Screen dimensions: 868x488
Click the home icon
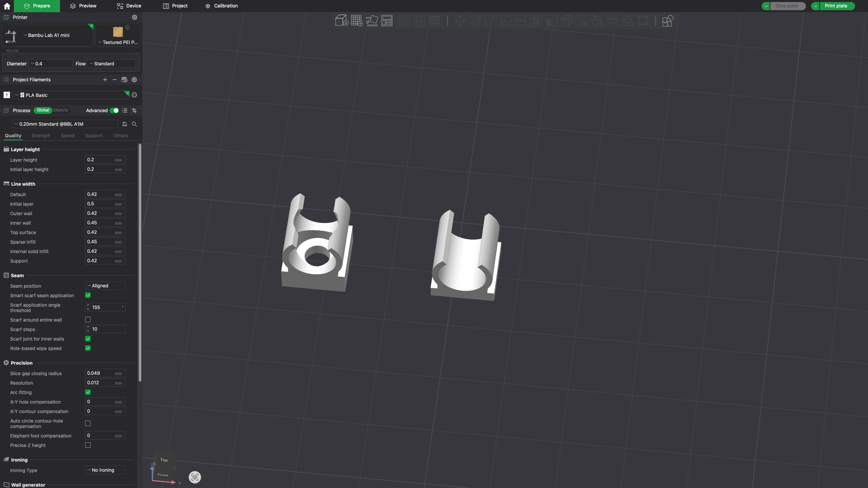coord(7,6)
